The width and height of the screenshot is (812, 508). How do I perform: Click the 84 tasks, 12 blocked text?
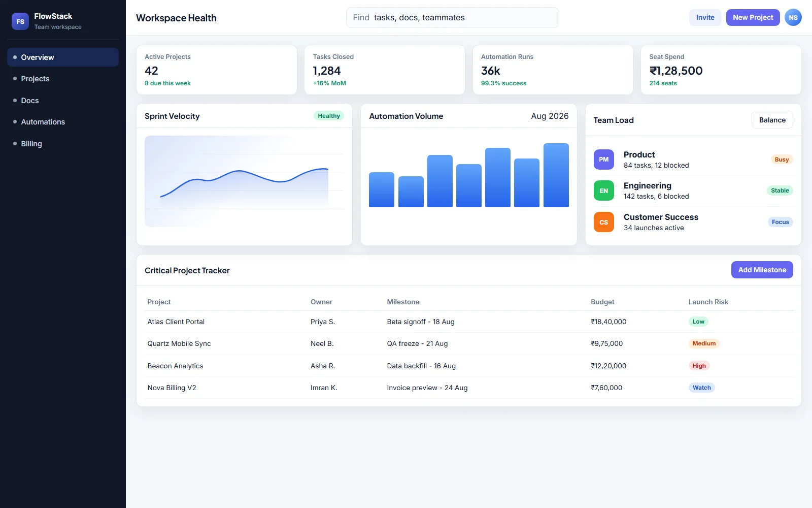(x=656, y=165)
